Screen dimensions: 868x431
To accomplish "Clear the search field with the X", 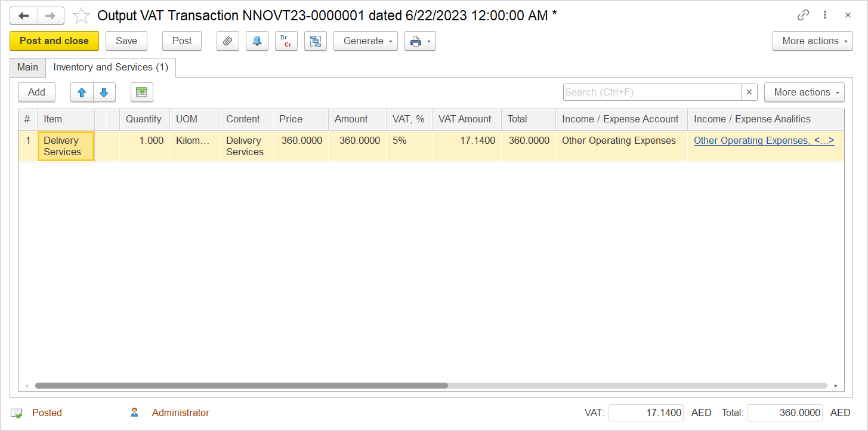I will 750,93.
